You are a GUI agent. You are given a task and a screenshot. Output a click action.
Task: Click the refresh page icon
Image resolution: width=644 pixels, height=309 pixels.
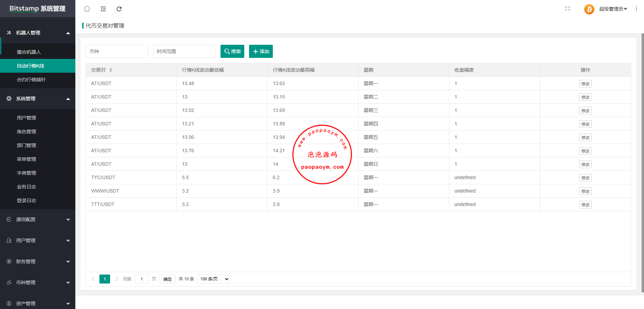(x=119, y=9)
